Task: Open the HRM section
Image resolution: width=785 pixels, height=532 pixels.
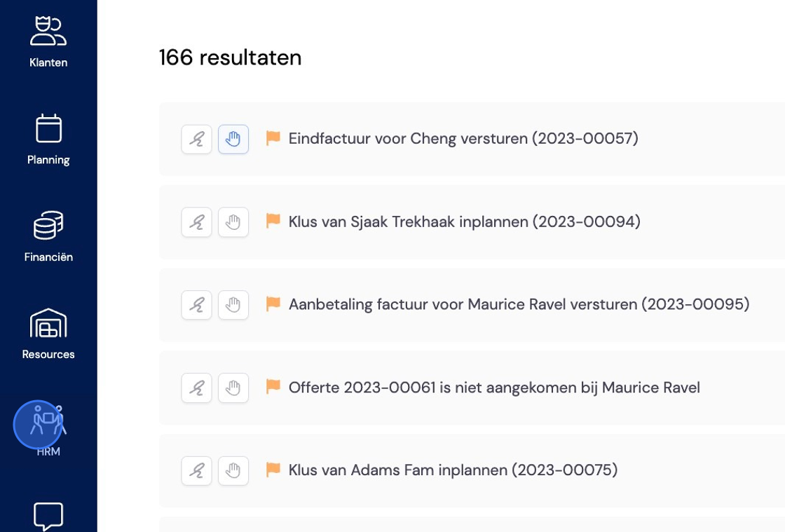Action: point(48,431)
